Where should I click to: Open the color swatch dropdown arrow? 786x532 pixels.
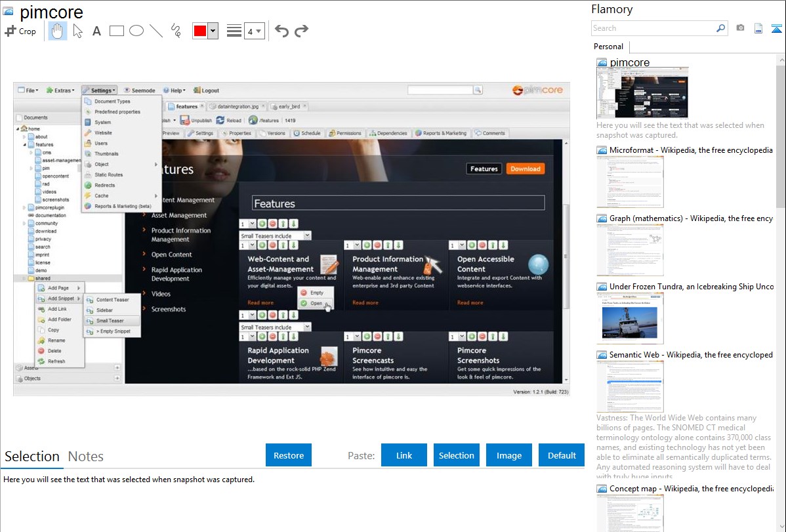(x=213, y=31)
